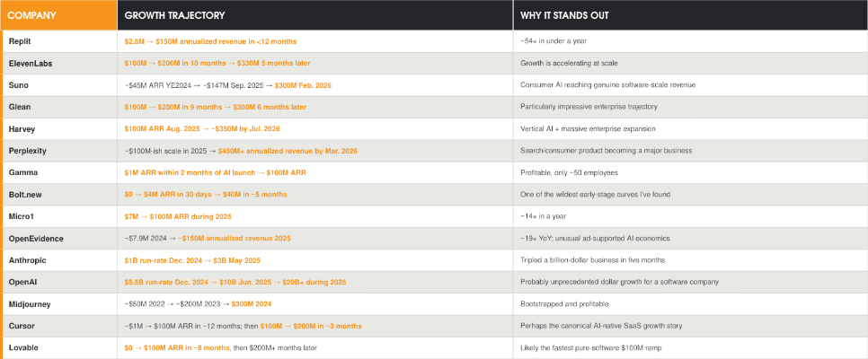Select the ElevenLabs company cell
The image size is (868, 359).
click(58, 64)
